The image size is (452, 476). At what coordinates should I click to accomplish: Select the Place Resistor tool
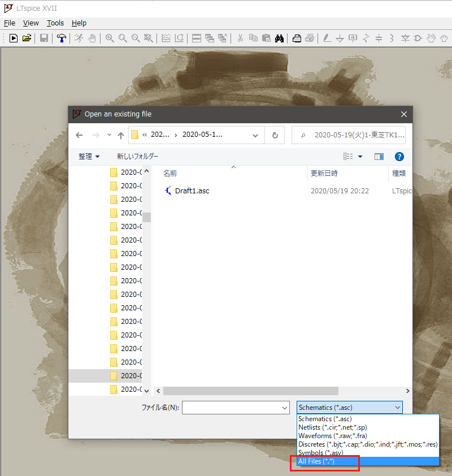point(366,38)
